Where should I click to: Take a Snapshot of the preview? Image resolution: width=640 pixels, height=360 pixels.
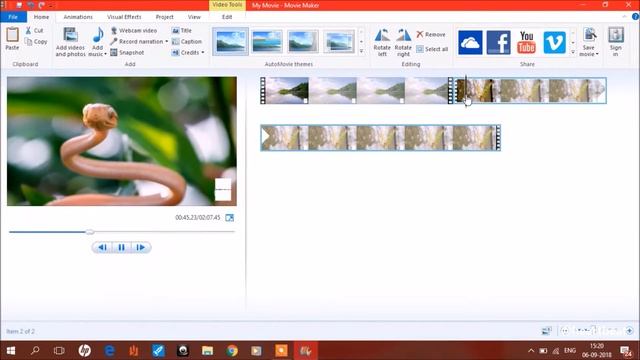127,53
